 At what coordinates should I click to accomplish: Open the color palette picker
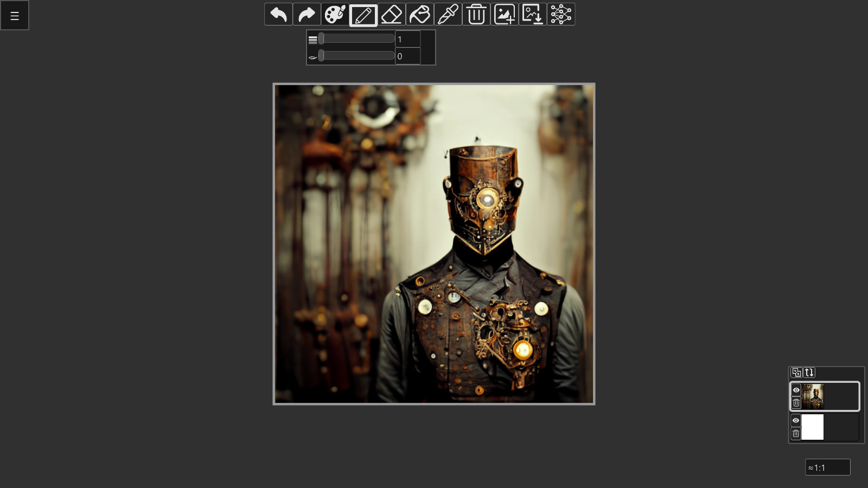click(x=335, y=14)
